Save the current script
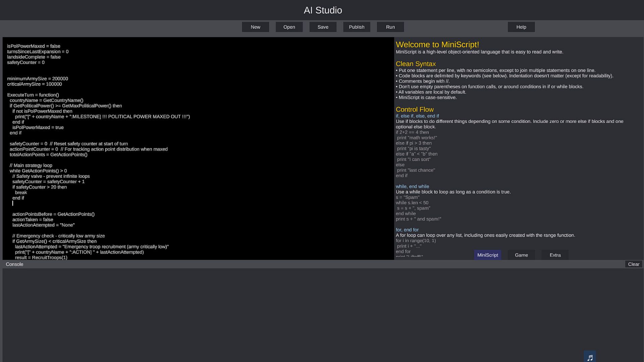This screenshot has height=362, width=644. click(x=323, y=27)
